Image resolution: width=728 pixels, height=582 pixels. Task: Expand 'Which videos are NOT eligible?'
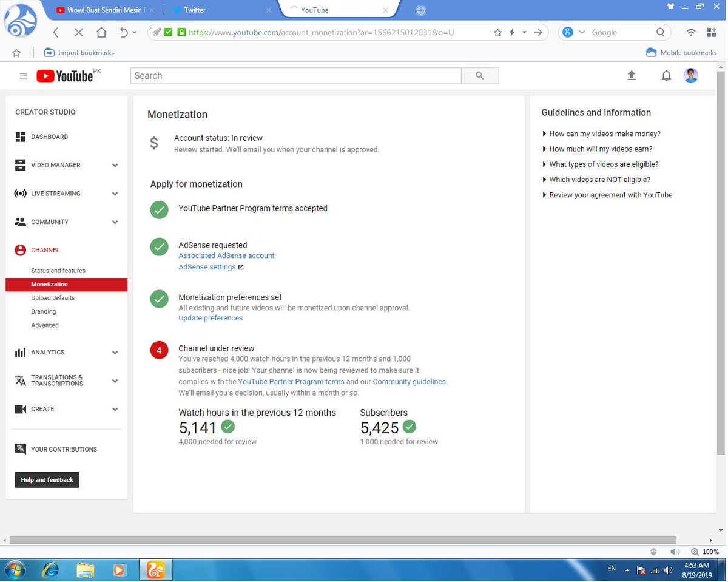tap(596, 180)
